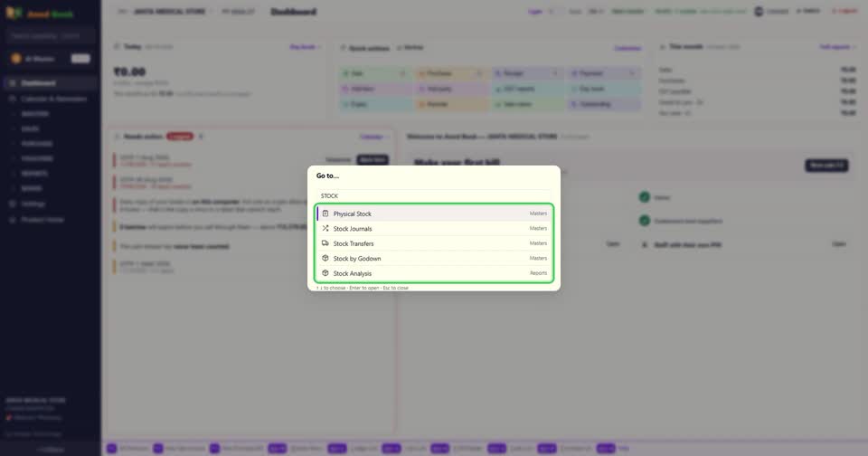Screen dimensions: 868x456
Task: Open Settings in the left sidebar
Action: [50, 204]
